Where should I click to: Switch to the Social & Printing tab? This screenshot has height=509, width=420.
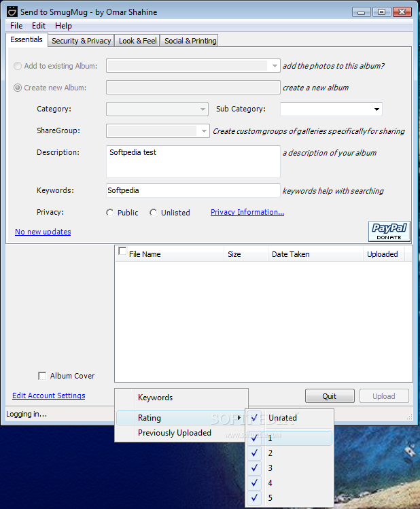coord(190,41)
